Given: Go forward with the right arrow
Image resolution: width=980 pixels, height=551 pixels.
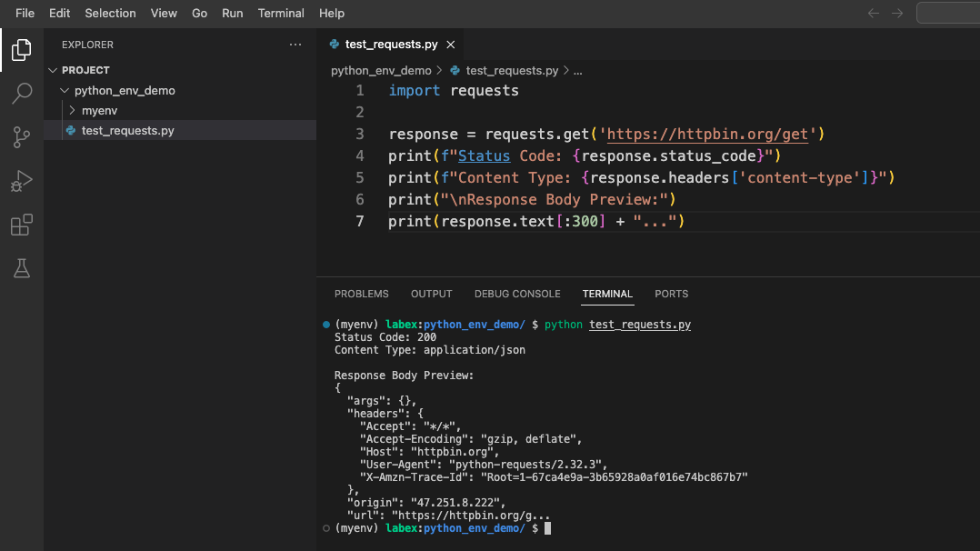Looking at the screenshot, I should point(897,13).
